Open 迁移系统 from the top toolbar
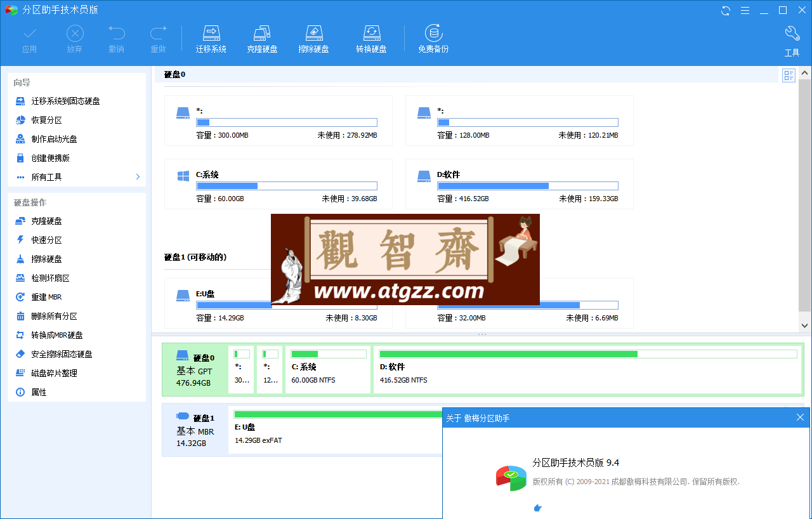The image size is (812, 519). (x=211, y=39)
